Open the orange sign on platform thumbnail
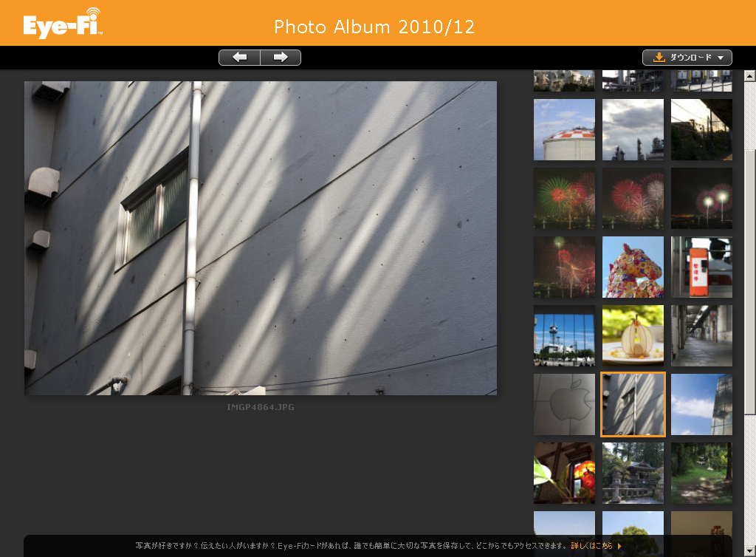This screenshot has width=756, height=557. tap(701, 267)
